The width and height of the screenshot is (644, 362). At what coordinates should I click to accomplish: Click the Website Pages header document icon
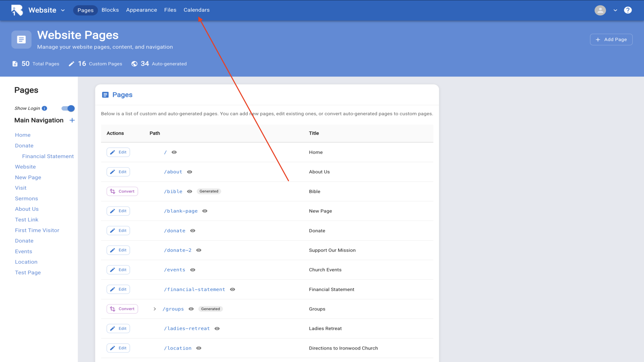(x=21, y=40)
